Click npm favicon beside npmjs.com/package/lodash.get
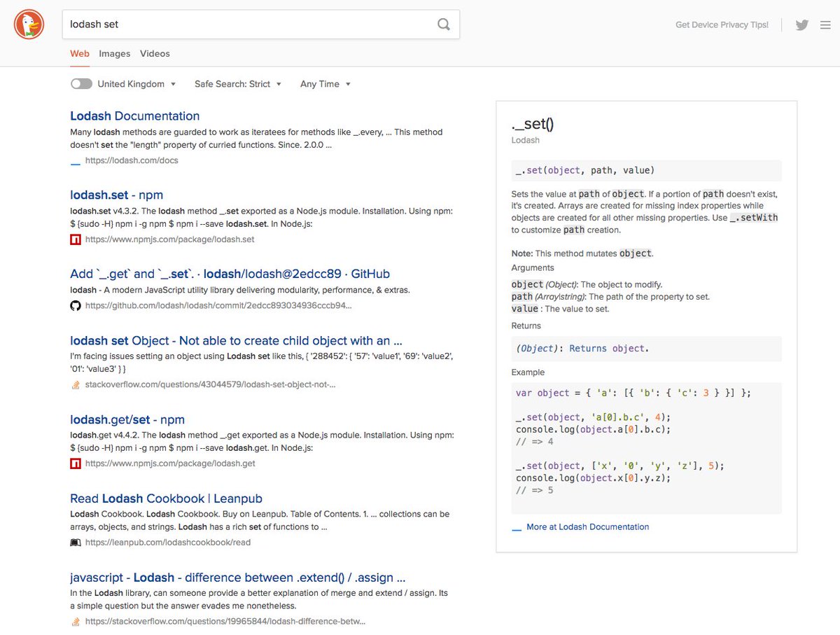The width and height of the screenshot is (840, 635). pyautogui.click(x=76, y=463)
